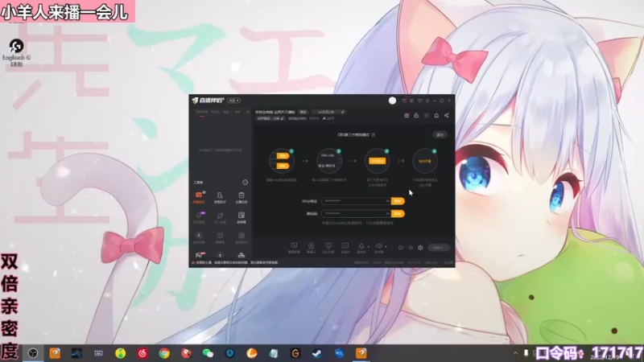Screen dimensions: 644x362
Task: Click the greyed start-live pill button
Action: pyautogui.click(x=438, y=248)
